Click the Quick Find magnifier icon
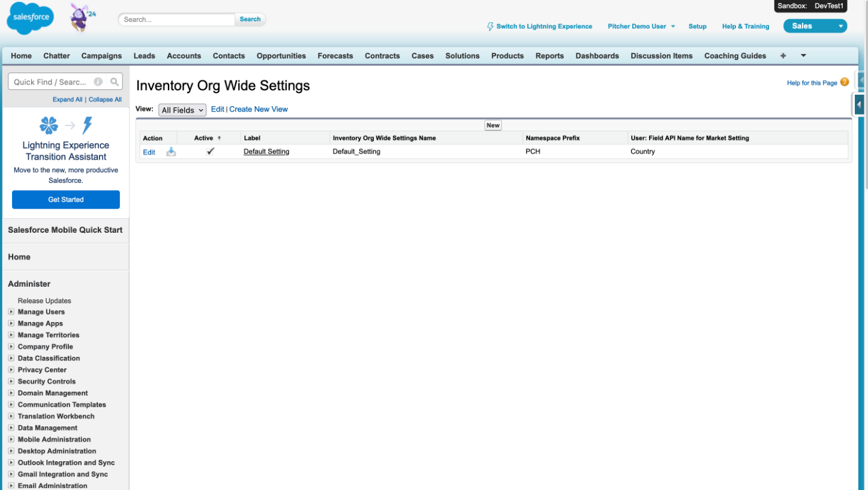The width and height of the screenshot is (868, 490). (x=114, y=82)
